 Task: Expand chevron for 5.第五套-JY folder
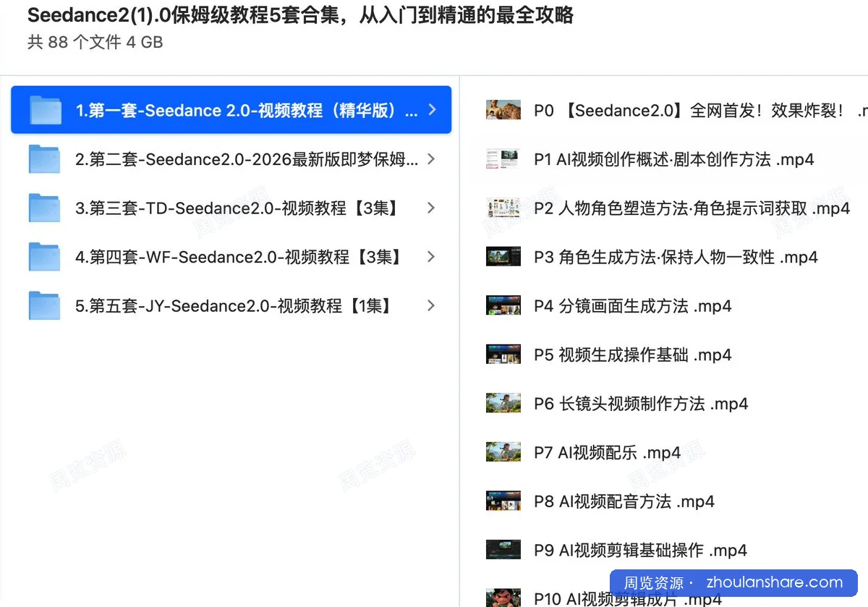click(x=432, y=305)
